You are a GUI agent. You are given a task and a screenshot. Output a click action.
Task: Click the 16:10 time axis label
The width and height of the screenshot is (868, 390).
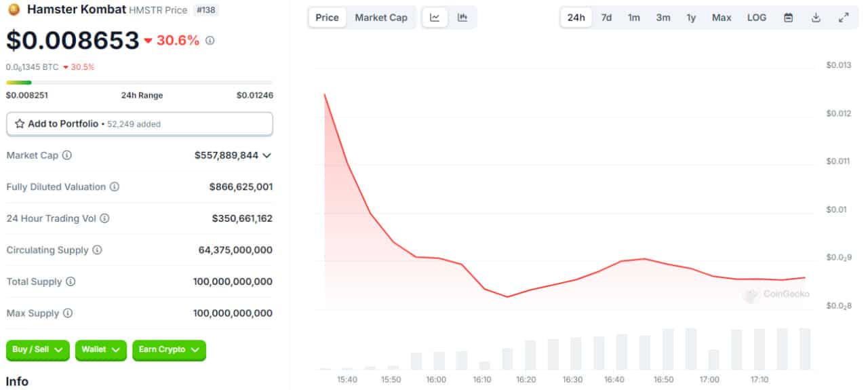pyautogui.click(x=481, y=380)
